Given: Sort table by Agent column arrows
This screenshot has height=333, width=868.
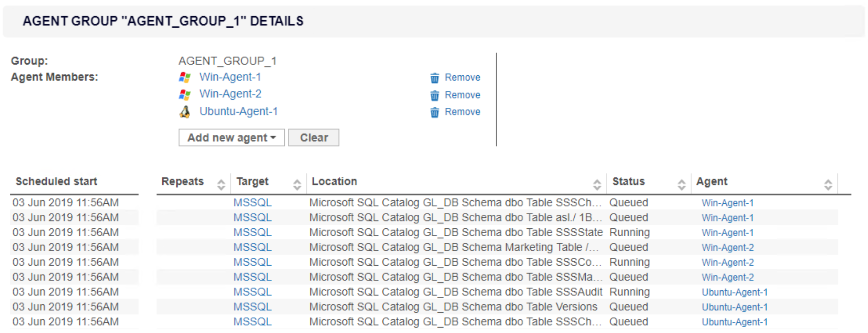Looking at the screenshot, I should coord(828,185).
